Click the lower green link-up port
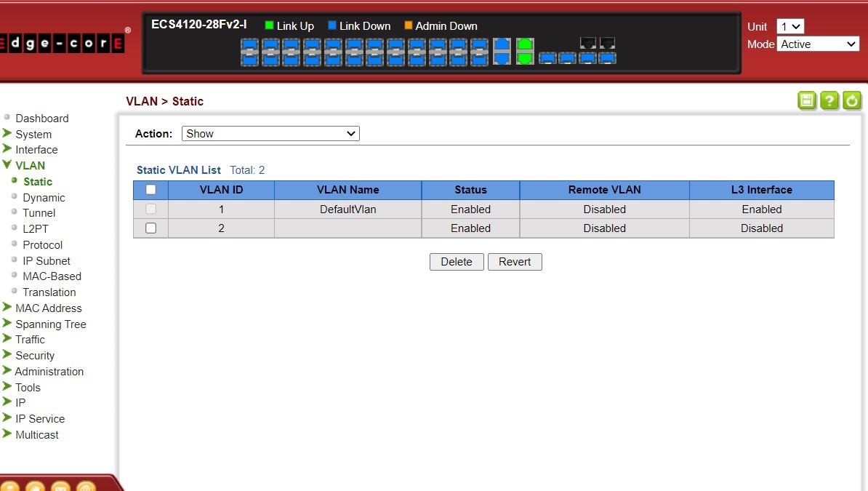The height and width of the screenshot is (491, 868). click(x=525, y=57)
